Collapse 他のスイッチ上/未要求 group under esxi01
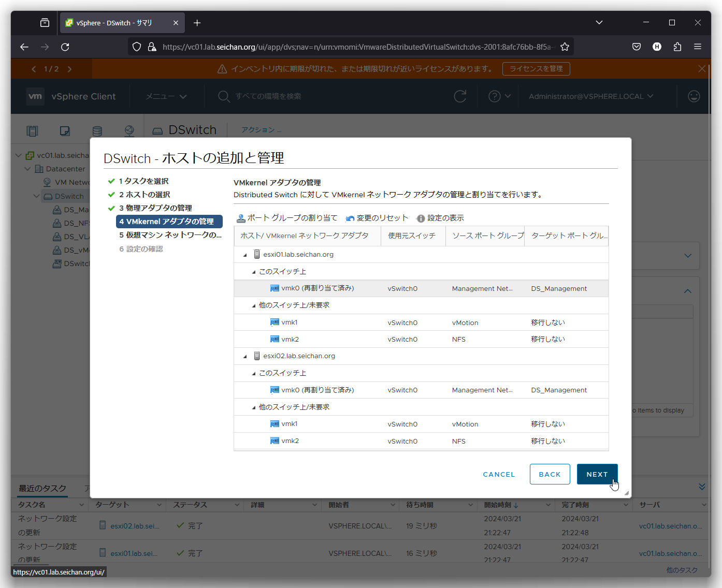Image resolution: width=722 pixels, height=588 pixels. click(x=254, y=305)
